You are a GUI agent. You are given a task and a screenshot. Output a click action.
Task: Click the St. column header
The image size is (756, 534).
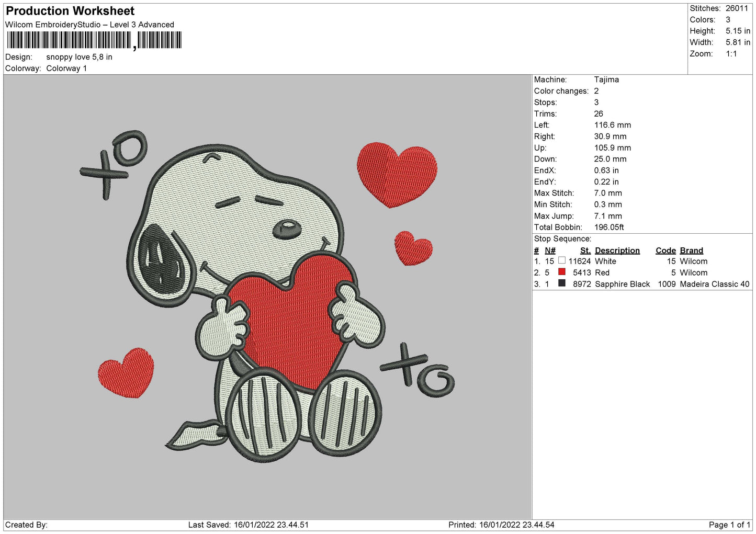tap(585, 251)
